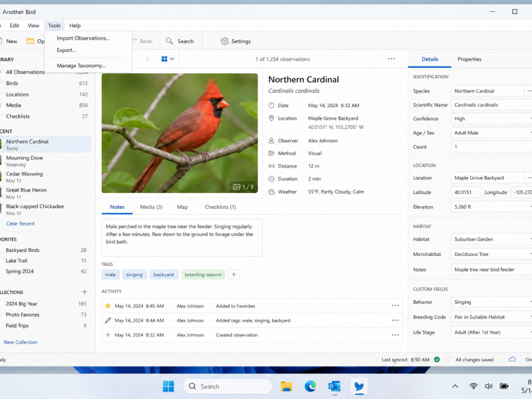
Task: Launch Microsoft Edge from taskbar
Action: tap(310, 386)
